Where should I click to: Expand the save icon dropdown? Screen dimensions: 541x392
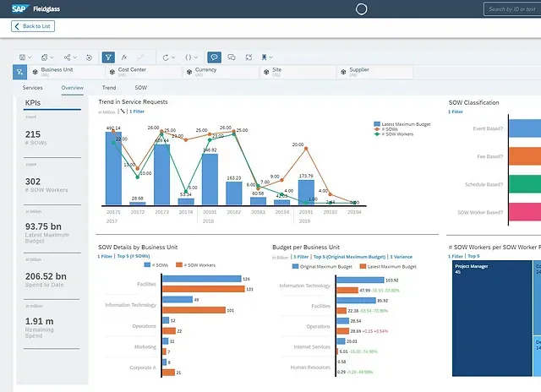coord(25,57)
